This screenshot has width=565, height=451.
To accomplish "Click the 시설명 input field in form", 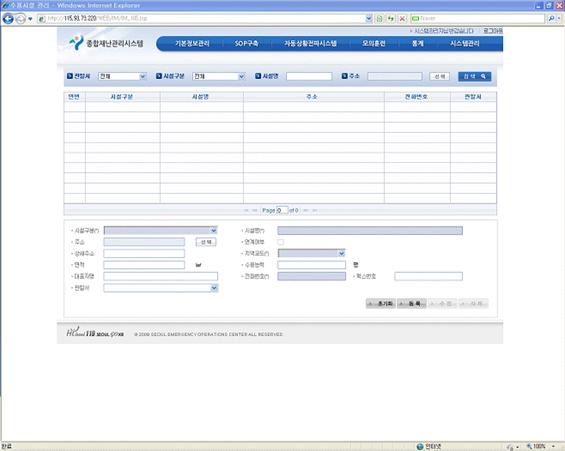I will [370, 231].
